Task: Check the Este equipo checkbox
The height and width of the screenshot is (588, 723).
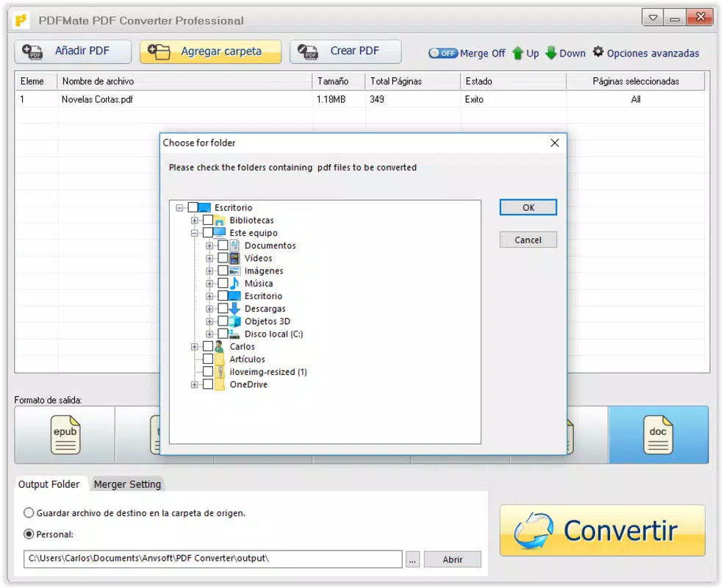Action: click(x=208, y=232)
